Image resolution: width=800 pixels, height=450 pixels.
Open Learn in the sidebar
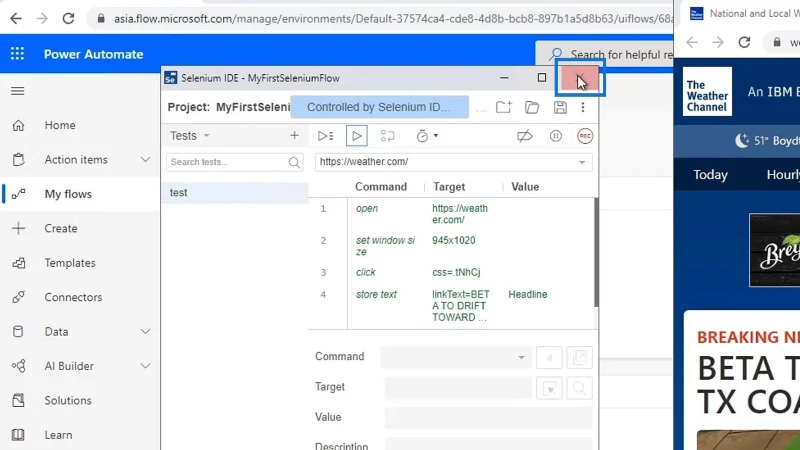pyautogui.click(x=58, y=435)
